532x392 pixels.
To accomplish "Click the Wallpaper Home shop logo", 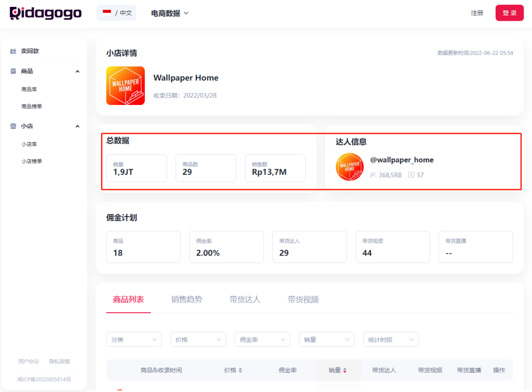I will coord(126,86).
